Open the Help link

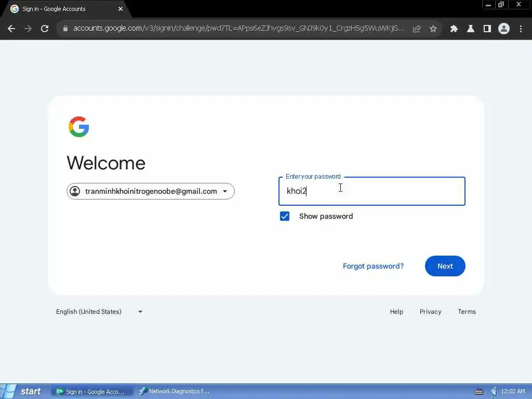point(396,312)
